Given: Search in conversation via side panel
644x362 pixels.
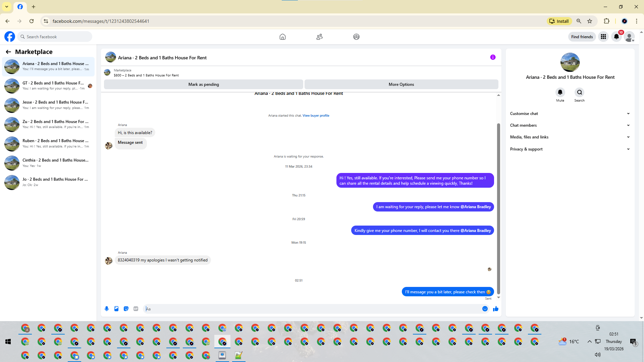Looking at the screenshot, I should click(579, 92).
